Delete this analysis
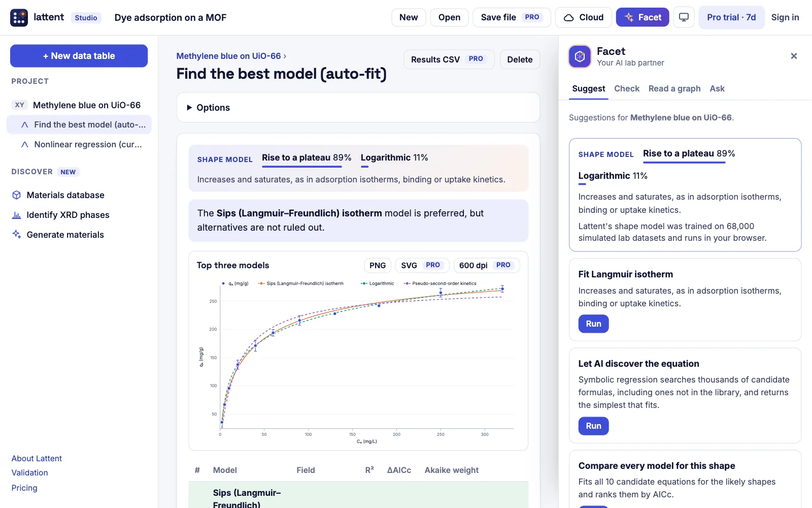812x508 pixels. point(520,59)
